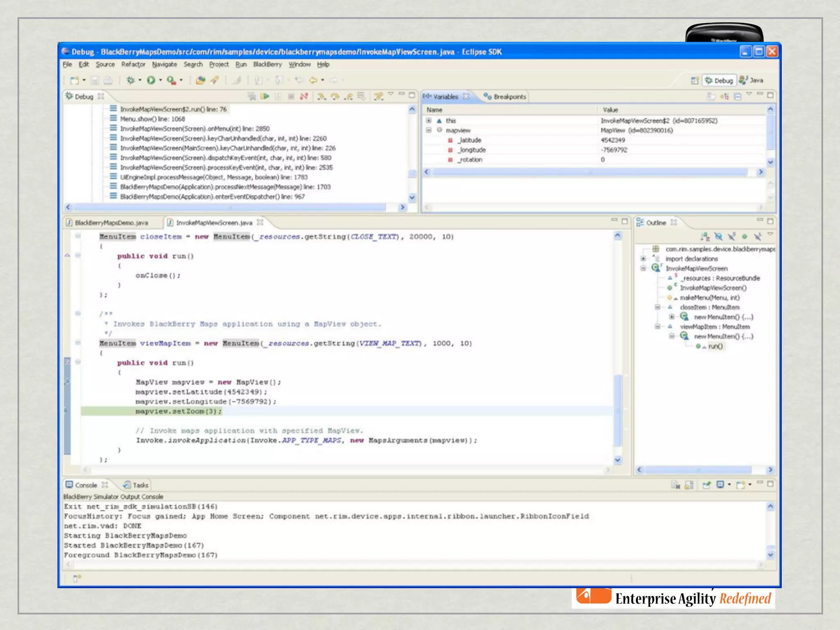Viewport: 840px width, 630px height.
Task: Click the Drop to Frame icon
Action: point(361,96)
